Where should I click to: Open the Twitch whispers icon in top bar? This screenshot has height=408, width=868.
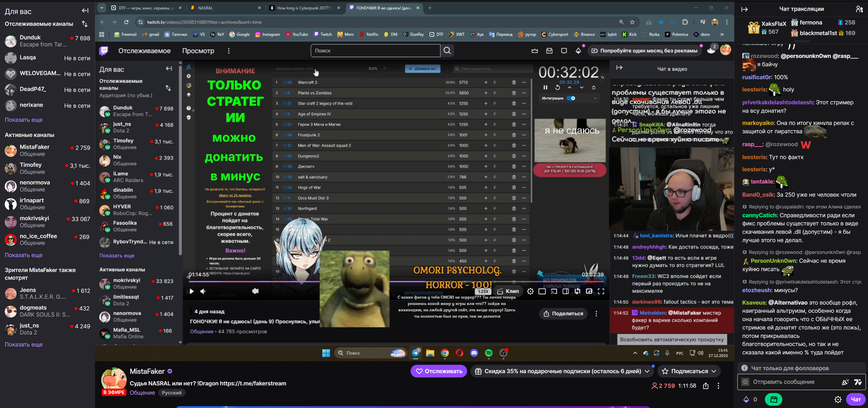pos(564,51)
